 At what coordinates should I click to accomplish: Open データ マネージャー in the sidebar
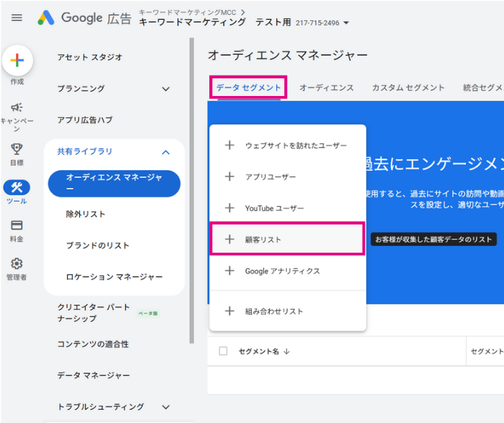[x=93, y=375]
